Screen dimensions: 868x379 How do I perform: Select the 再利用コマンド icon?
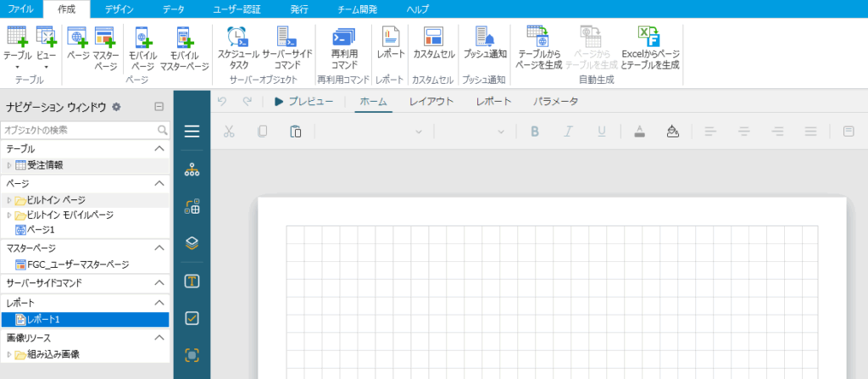pos(344,37)
